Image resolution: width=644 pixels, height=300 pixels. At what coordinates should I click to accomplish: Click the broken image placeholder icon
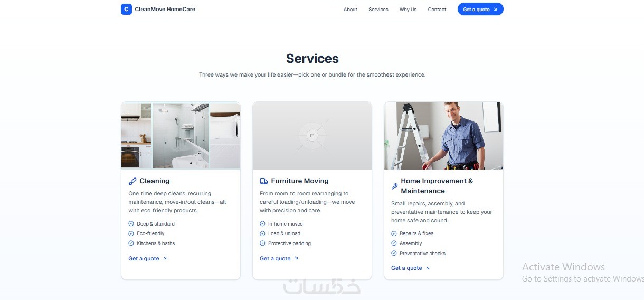pyautogui.click(x=312, y=136)
